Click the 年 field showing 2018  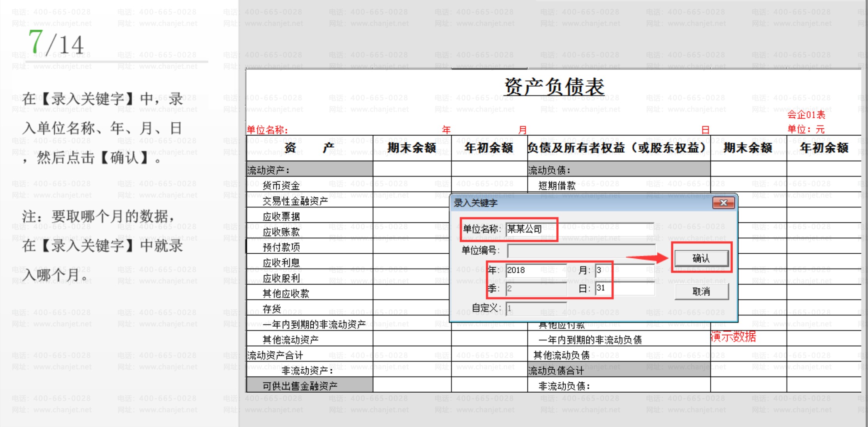tap(536, 270)
